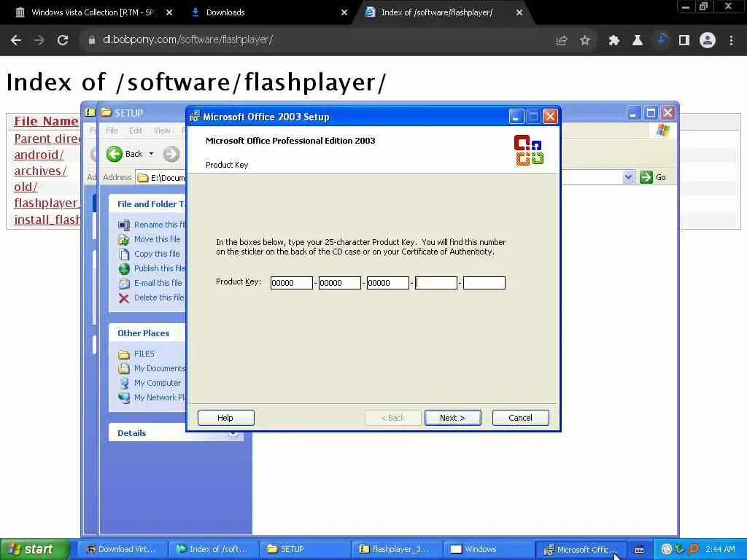Switch to SETUP taskbar button
The height and width of the screenshot is (560, 747).
(x=305, y=549)
